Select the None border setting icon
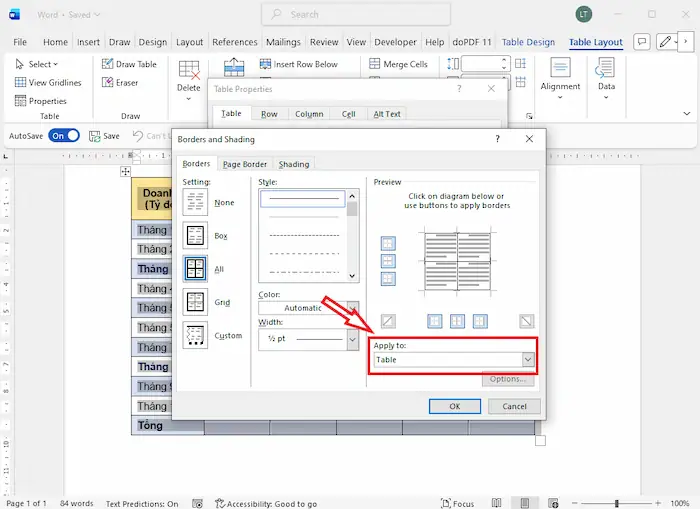 [196, 202]
